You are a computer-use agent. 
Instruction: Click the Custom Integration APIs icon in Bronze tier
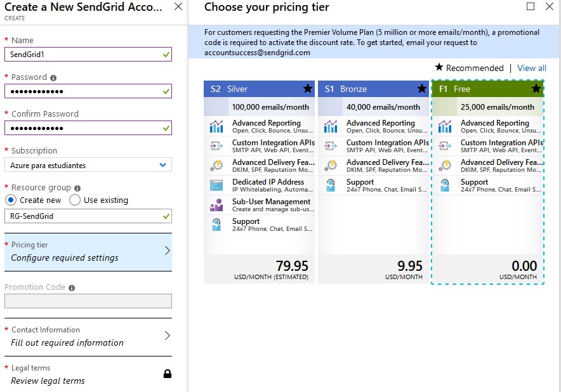tap(331, 146)
